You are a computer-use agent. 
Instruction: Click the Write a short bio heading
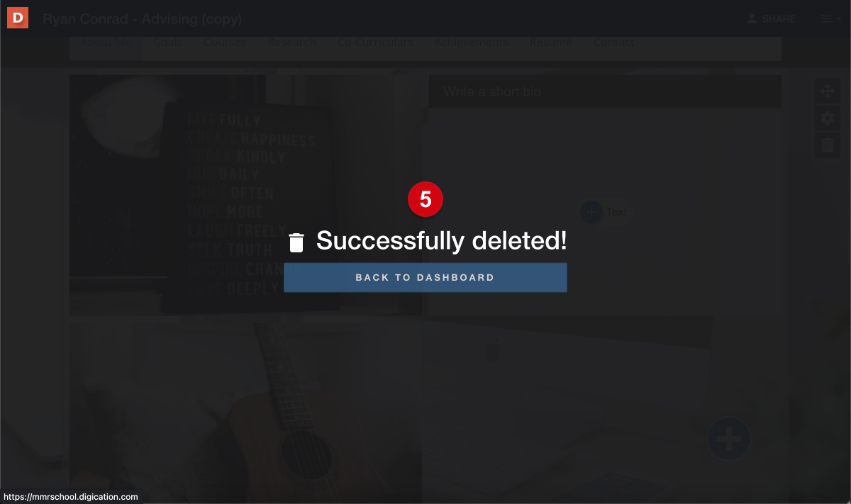[492, 91]
